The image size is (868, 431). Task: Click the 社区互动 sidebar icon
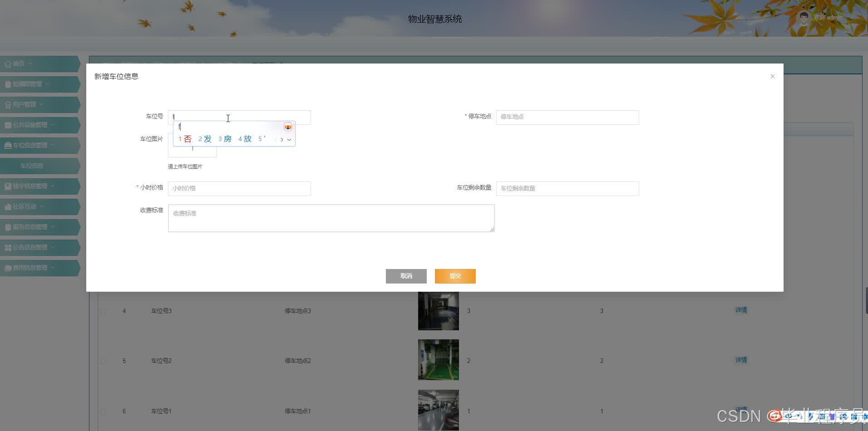[7, 206]
